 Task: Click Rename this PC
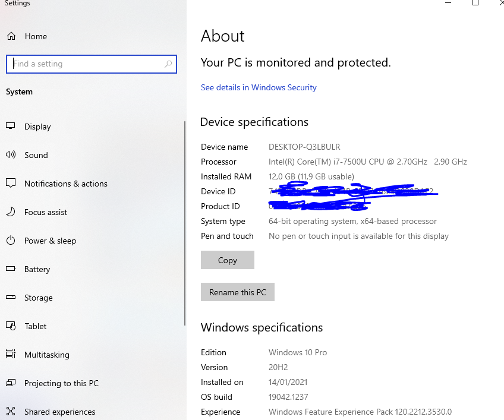[238, 292]
